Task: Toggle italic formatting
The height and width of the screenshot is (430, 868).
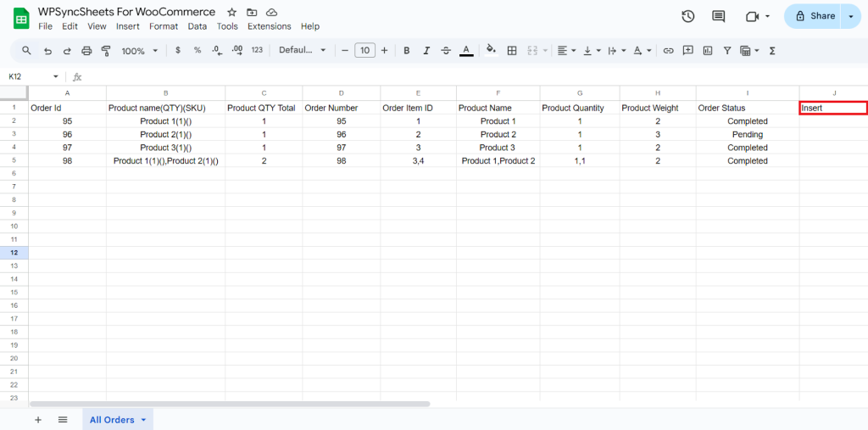Action: 426,50
